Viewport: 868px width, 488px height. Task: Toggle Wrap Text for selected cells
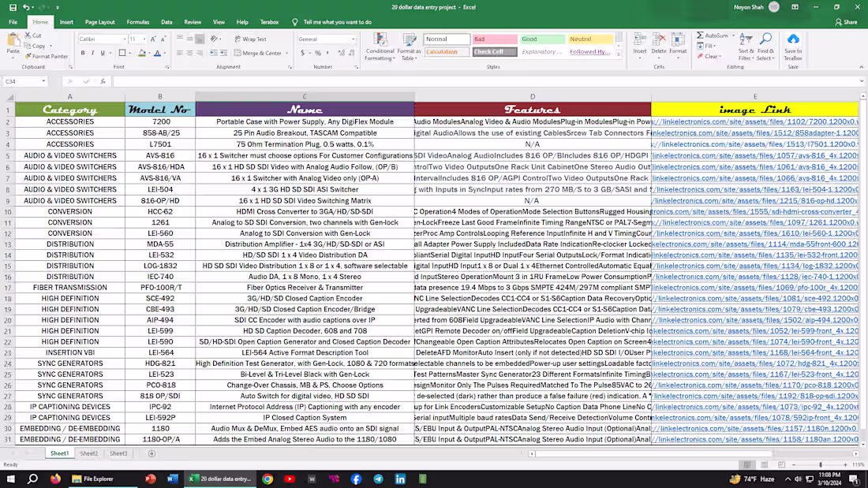click(x=251, y=39)
